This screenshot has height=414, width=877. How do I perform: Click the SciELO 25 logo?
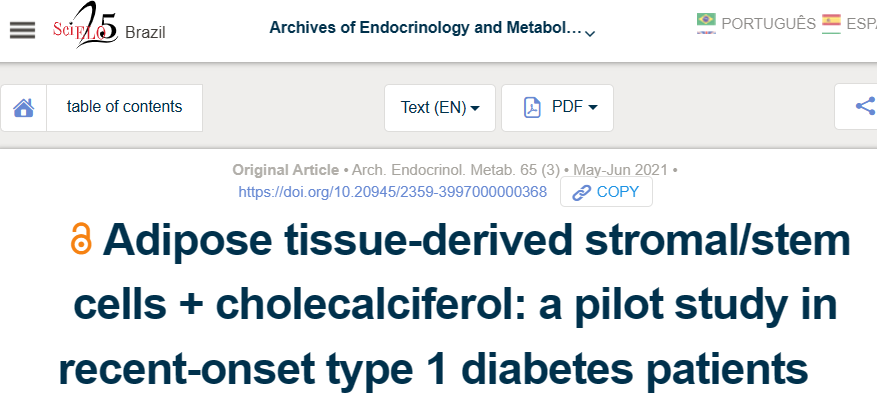click(85, 25)
